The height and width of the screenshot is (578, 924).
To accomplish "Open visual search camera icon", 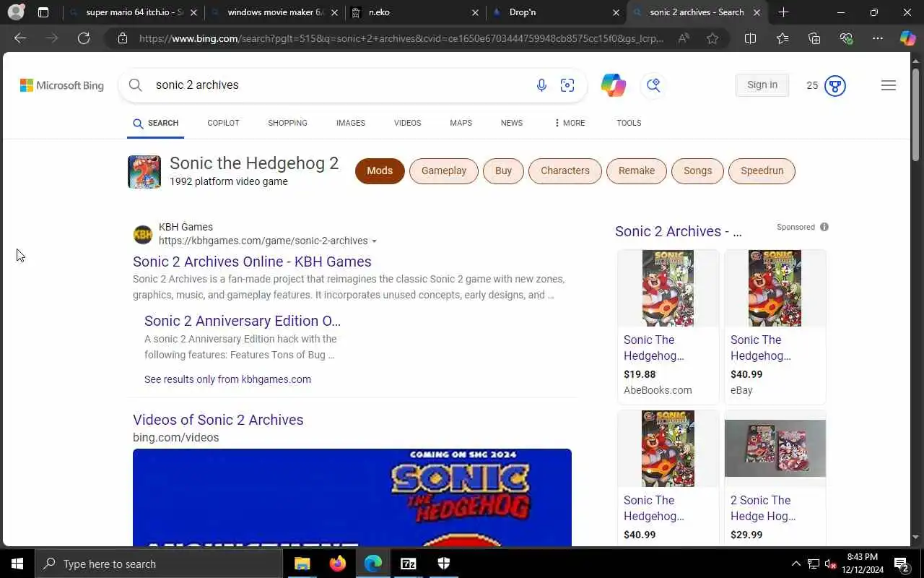I will pyautogui.click(x=567, y=85).
